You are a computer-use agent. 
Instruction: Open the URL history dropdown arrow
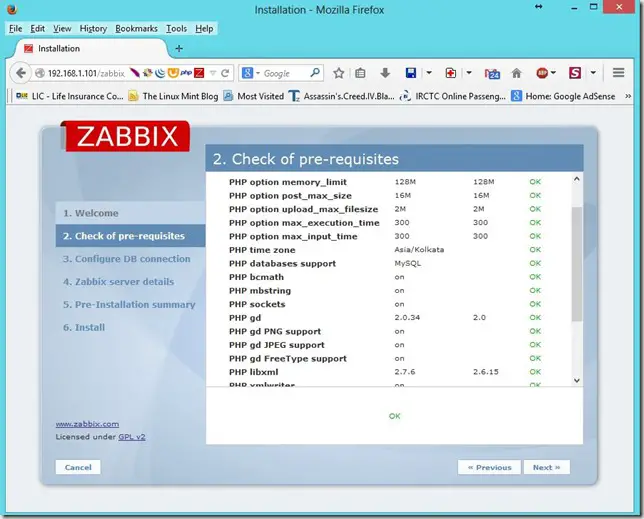point(213,73)
